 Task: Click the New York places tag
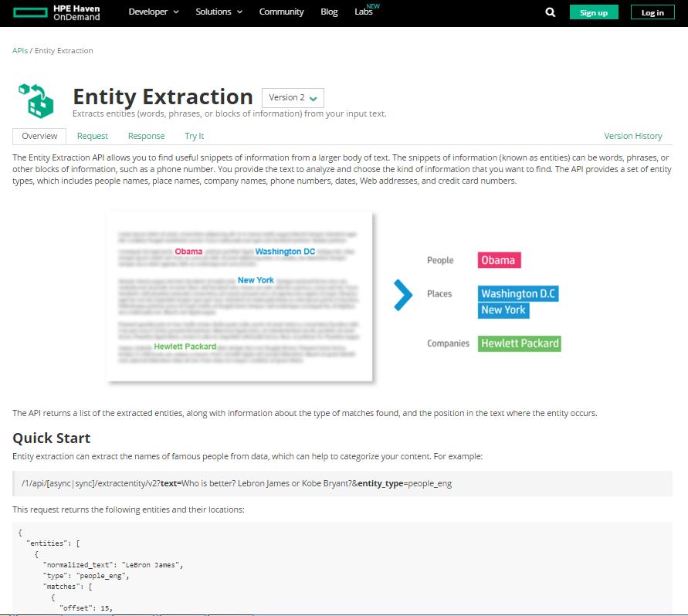[503, 310]
